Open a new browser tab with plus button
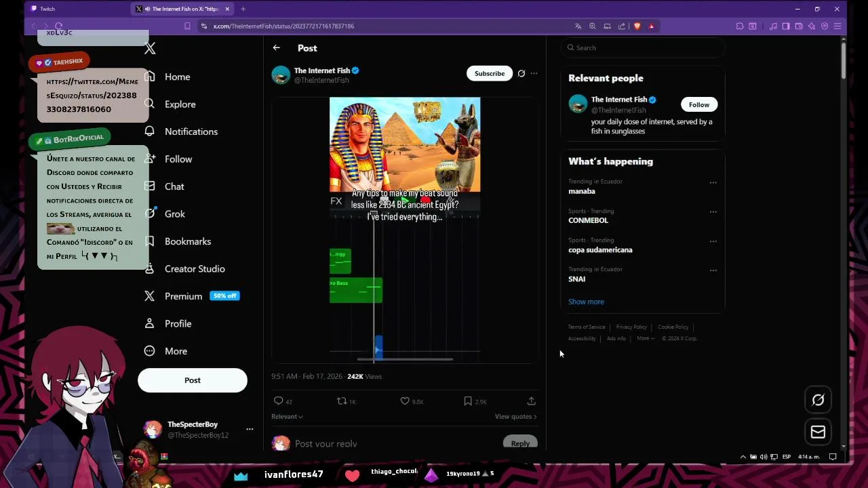This screenshot has height=488, width=868. (243, 9)
